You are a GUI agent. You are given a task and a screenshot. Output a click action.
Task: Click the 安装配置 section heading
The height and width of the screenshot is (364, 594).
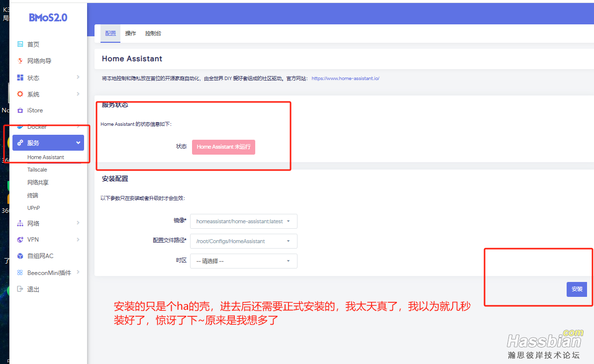coord(115,179)
